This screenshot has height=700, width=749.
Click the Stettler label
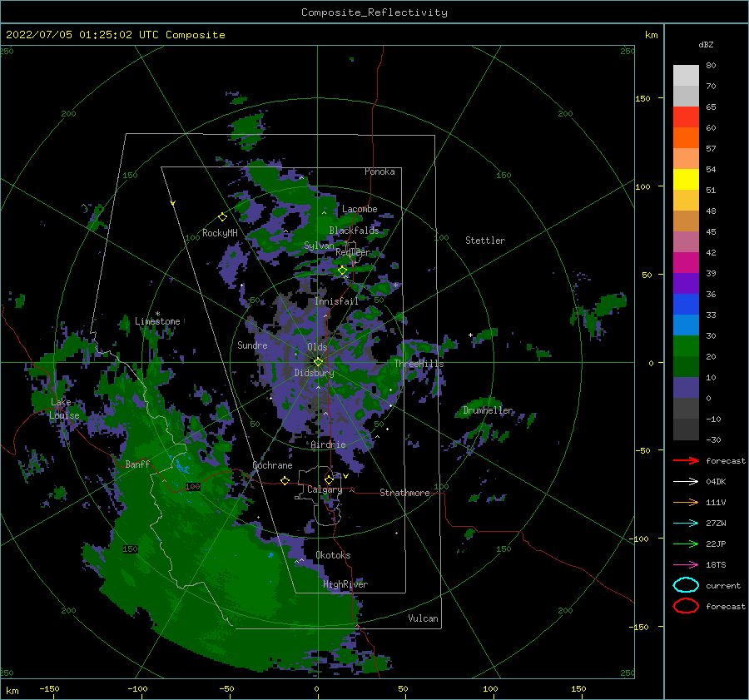(485, 241)
